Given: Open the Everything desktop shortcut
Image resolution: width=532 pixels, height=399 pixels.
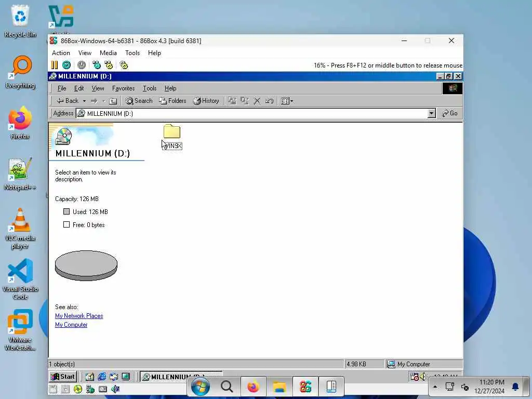Looking at the screenshot, I should [20, 72].
